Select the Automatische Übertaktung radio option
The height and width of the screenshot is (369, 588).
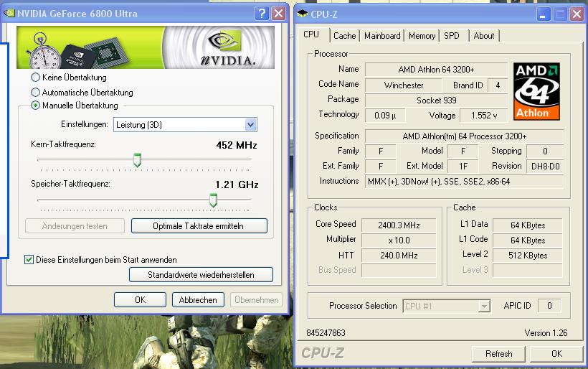click(x=35, y=92)
